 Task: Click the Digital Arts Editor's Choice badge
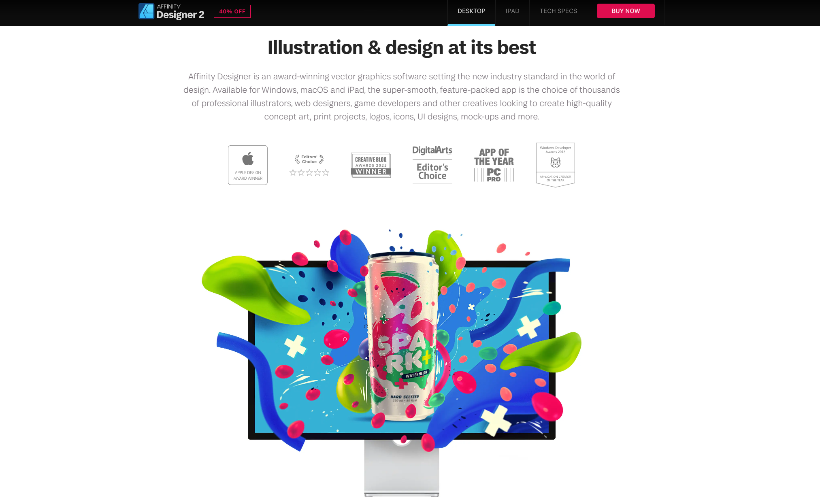(x=432, y=164)
